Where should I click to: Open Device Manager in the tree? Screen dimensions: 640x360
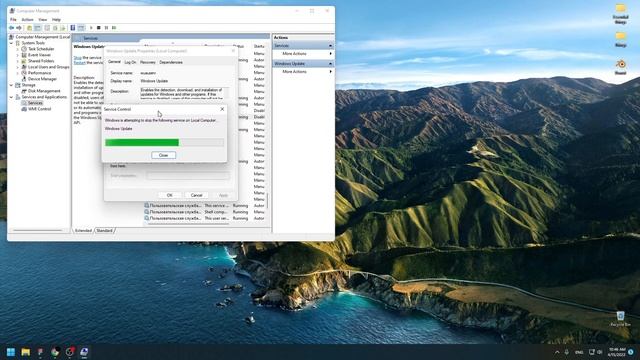click(42, 79)
